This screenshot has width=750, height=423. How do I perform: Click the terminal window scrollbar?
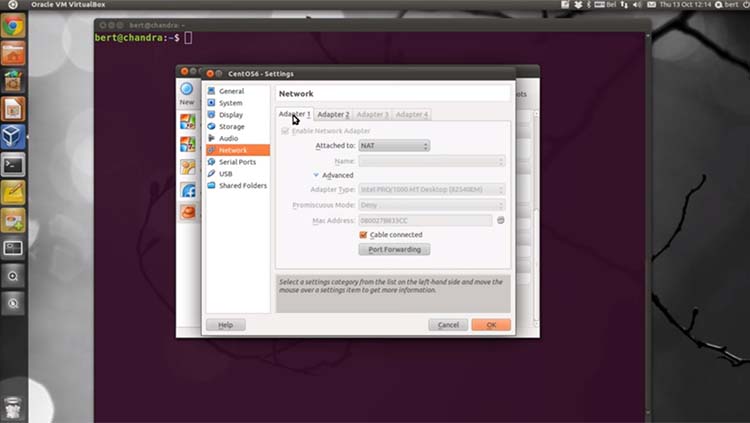pos(648,225)
